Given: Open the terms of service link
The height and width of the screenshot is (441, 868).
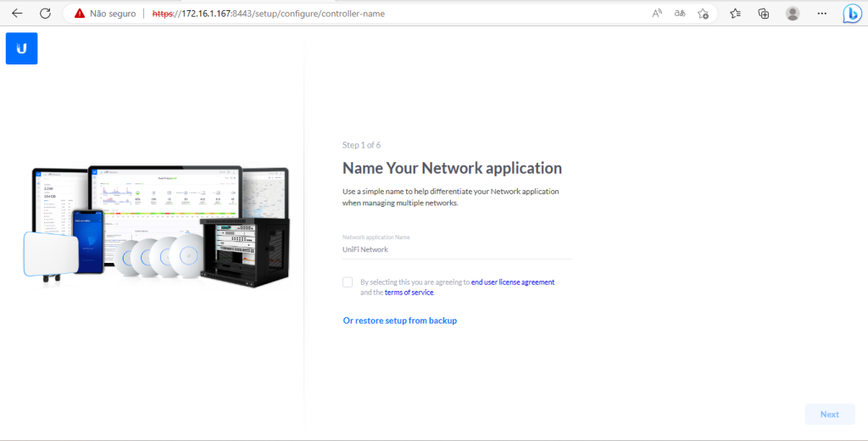Looking at the screenshot, I should tap(409, 293).
